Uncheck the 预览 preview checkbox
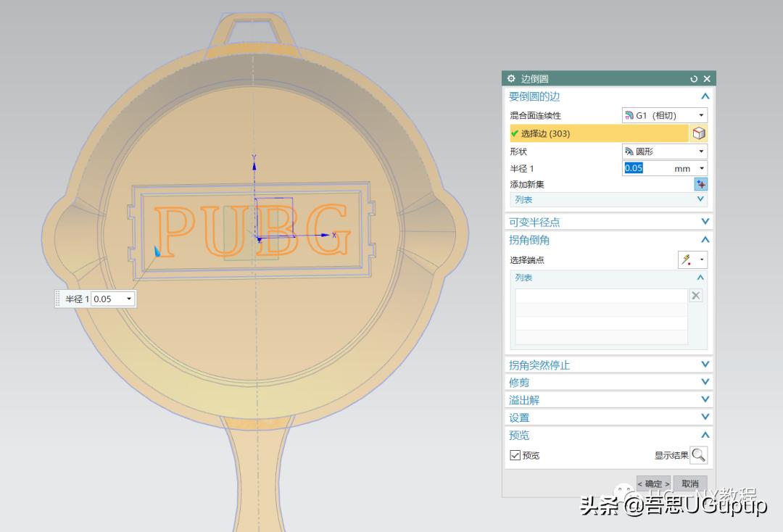Viewport: 783px width, 532px height. [x=515, y=455]
